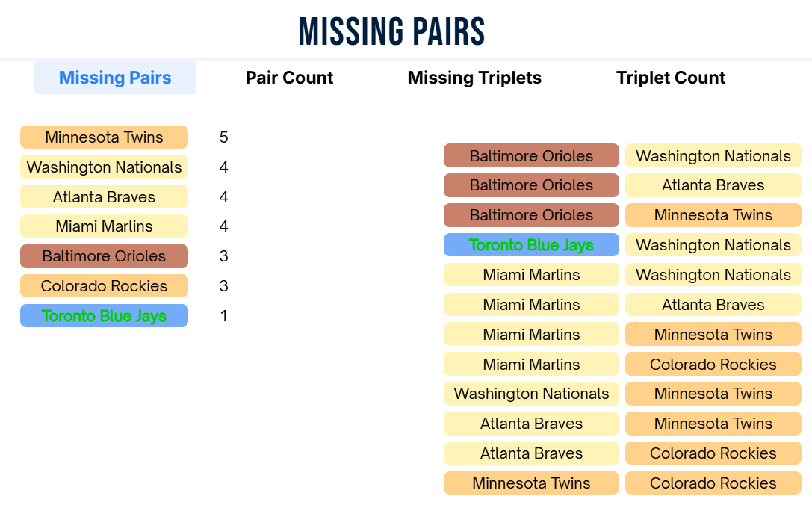Select Atlanta Braves and Minnesota Twins triplet row
The height and width of the screenshot is (505, 812).
(x=531, y=424)
